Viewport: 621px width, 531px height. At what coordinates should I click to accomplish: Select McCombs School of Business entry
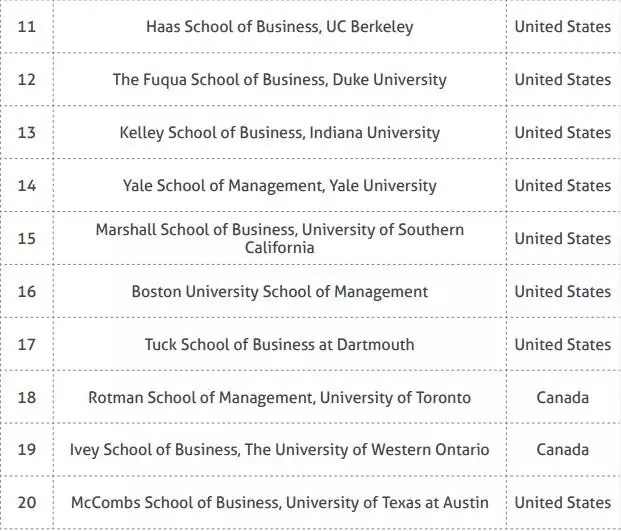279,502
